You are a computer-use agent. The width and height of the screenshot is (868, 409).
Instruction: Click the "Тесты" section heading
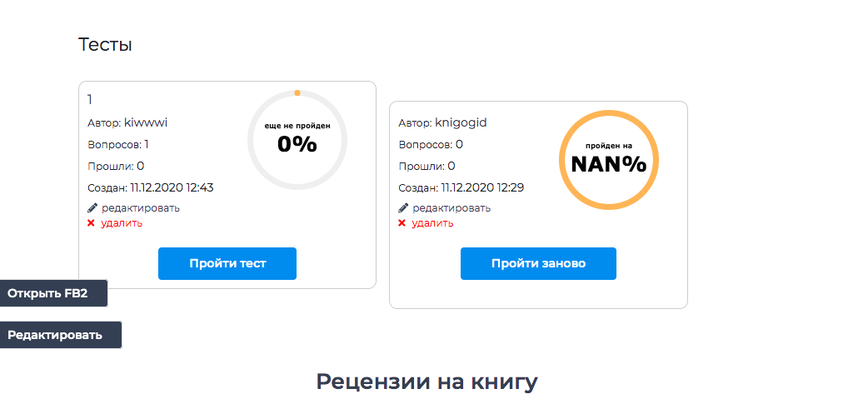tap(105, 44)
